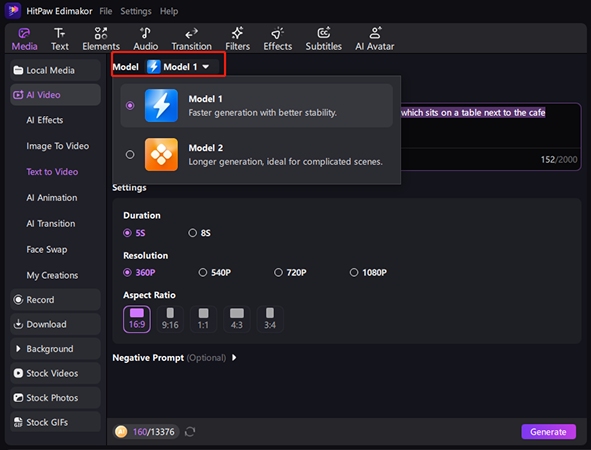Viewport: 591px width, 450px height.
Task: Click the Stock Videos icon
Action: coord(18,373)
